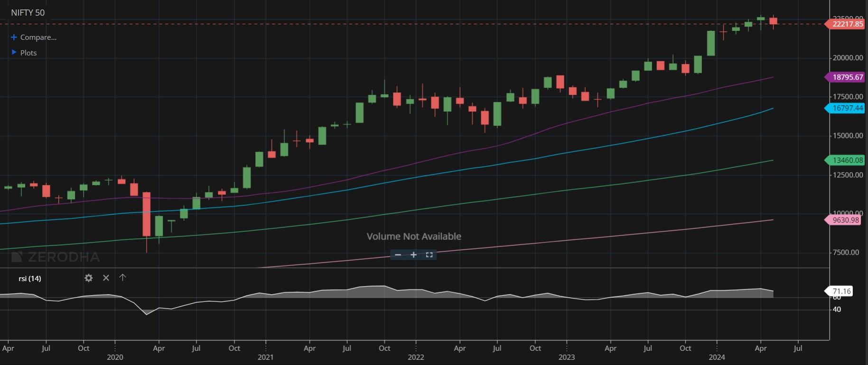Zoom in chart with plus button

tap(413, 255)
